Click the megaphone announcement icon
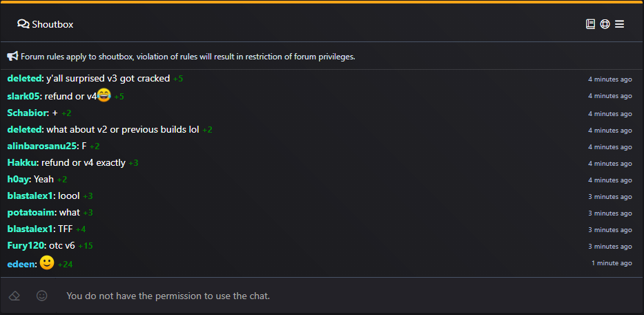The image size is (644, 315). [x=12, y=57]
